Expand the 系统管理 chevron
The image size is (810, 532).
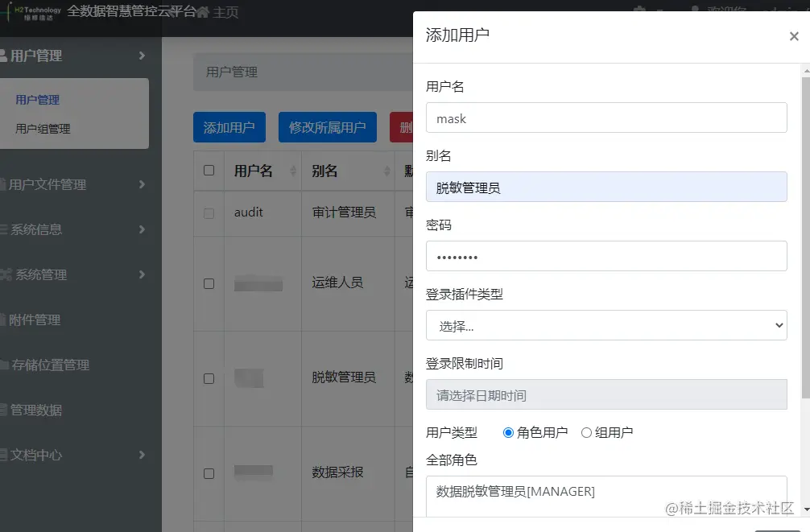[x=142, y=274]
